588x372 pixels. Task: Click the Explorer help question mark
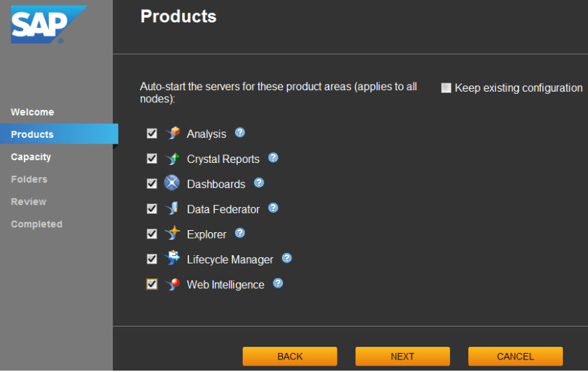pos(240,233)
